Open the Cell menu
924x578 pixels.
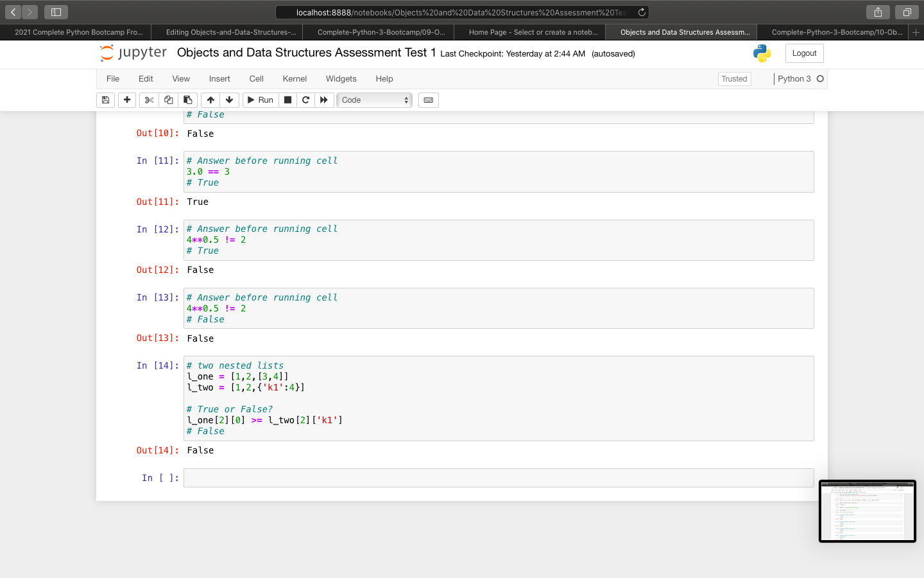pos(256,78)
